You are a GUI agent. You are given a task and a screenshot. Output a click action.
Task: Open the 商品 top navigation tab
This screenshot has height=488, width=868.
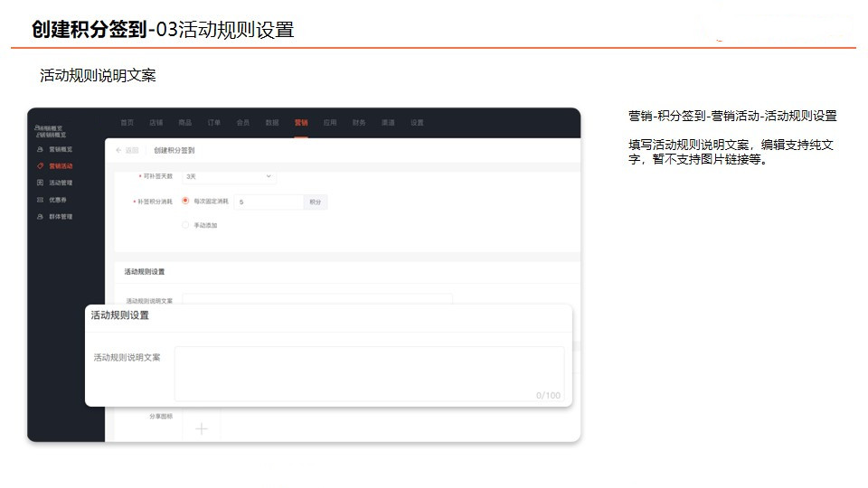(184, 123)
